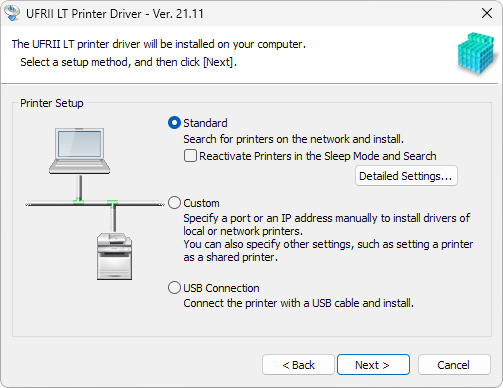
Task: Click the green network connector above printer
Action: tap(112, 203)
